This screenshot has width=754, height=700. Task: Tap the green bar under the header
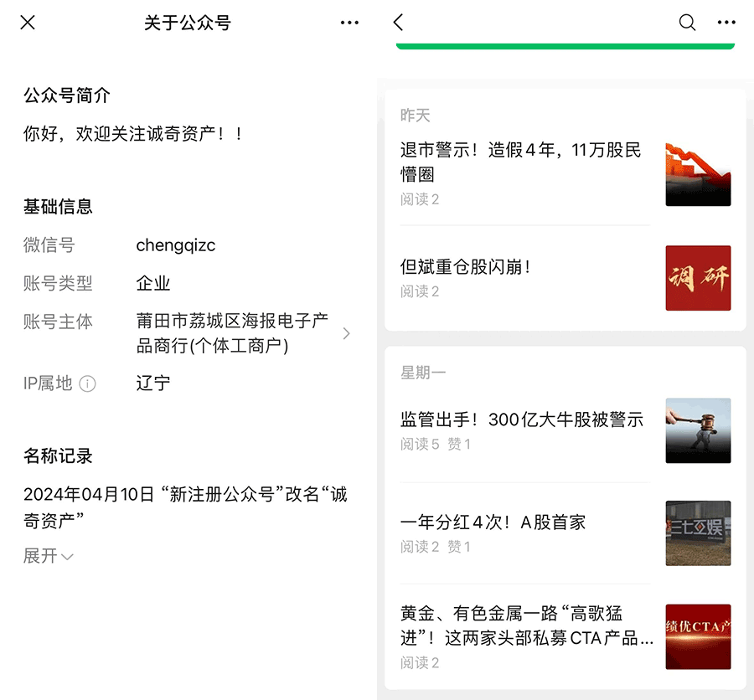click(x=565, y=46)
